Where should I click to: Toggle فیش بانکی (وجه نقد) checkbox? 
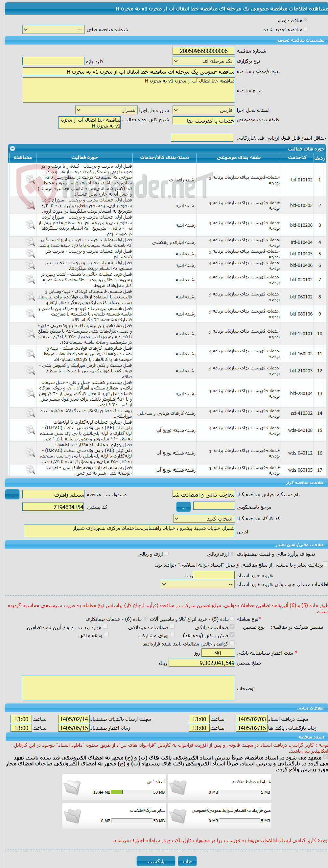(x=232, y=635)
